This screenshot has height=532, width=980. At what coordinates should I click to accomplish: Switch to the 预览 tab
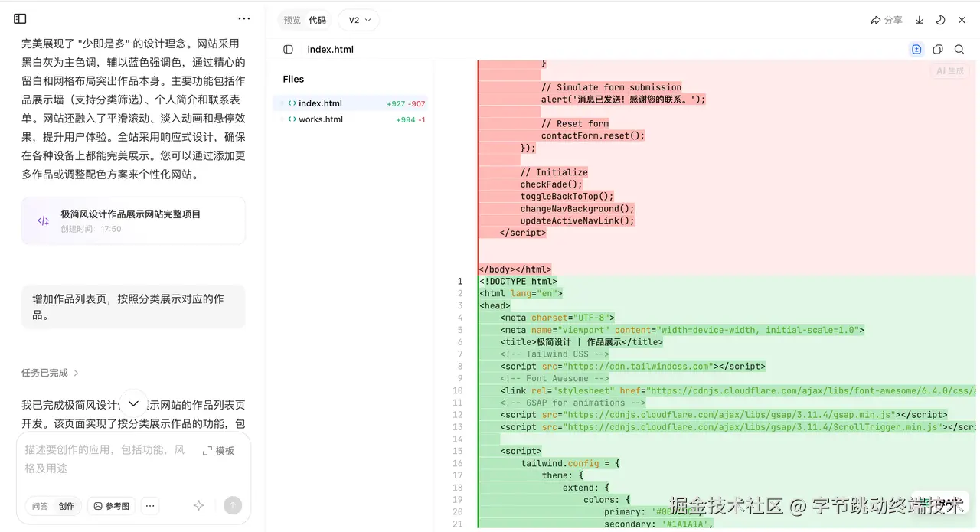pos(292,21)
